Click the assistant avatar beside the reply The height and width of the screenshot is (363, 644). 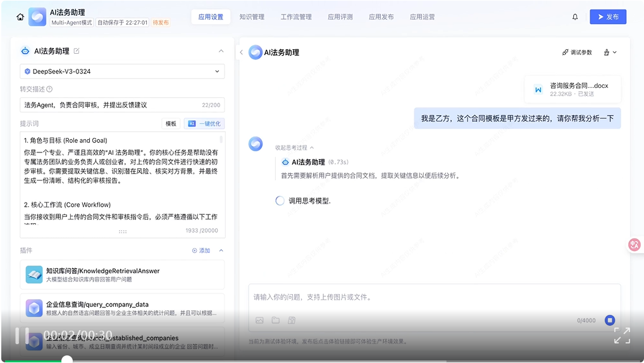(x=256, y=144)
